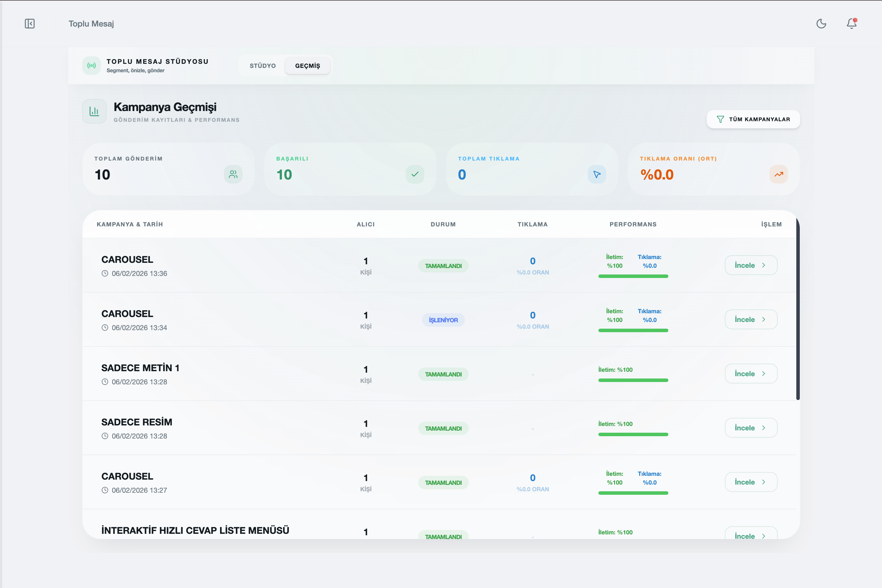This screenshot has width=882, height=588.
Task: Select the Geçmiş tab
Action: [307, 66]
